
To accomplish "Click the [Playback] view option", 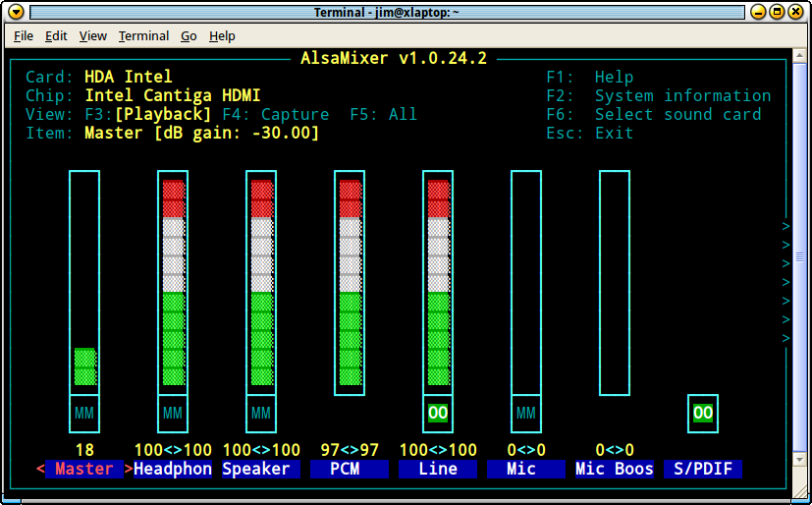I will pyautogui.click(x=163, y=114).
